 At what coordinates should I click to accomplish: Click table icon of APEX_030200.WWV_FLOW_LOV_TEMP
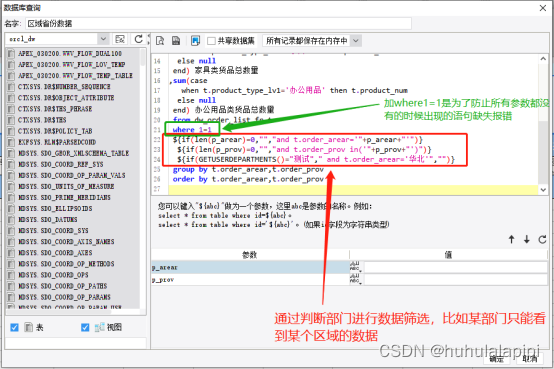point(11,65)
